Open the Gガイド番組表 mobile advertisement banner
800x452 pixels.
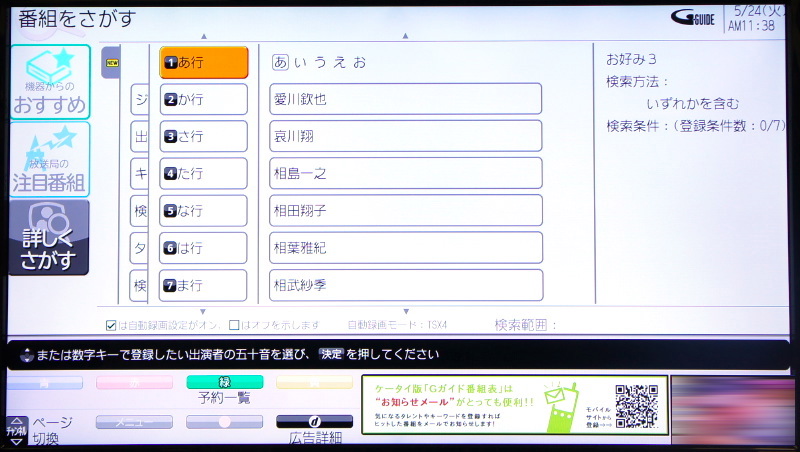click(x=515, y=406)
